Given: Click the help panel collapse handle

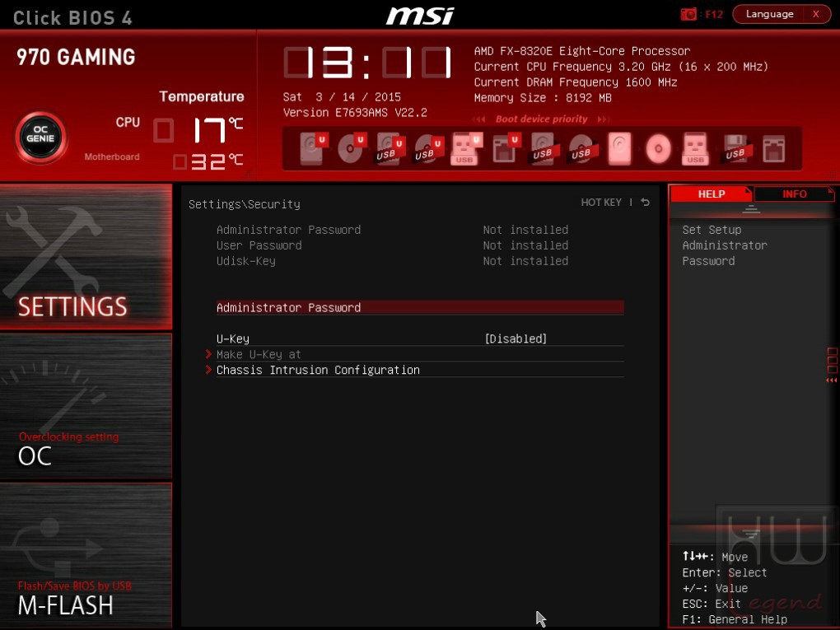Looking at the screenshot, I should (751, 209).
